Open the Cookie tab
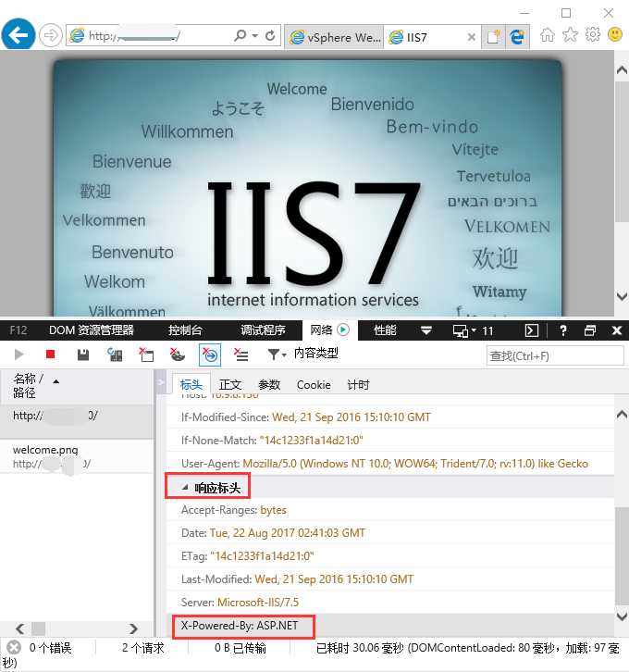Image resolution: width=629 pixels, height=672 pixels. [x=314, y=385]
